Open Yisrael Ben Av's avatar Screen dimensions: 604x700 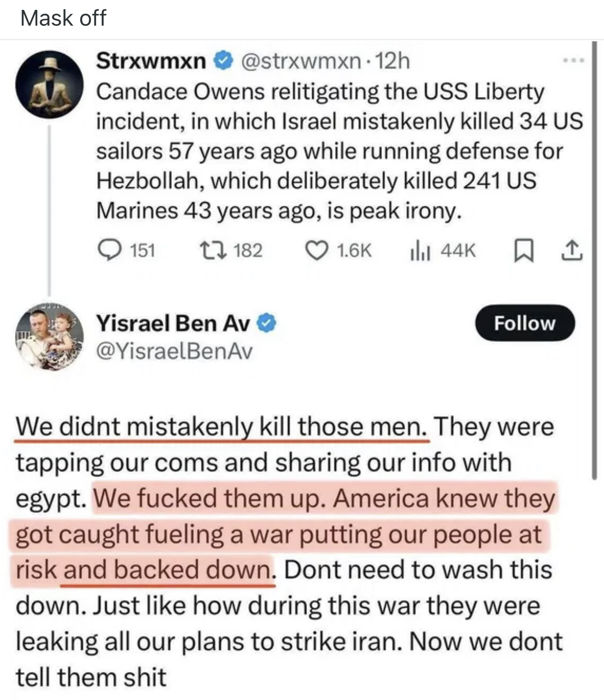[49, 337]
